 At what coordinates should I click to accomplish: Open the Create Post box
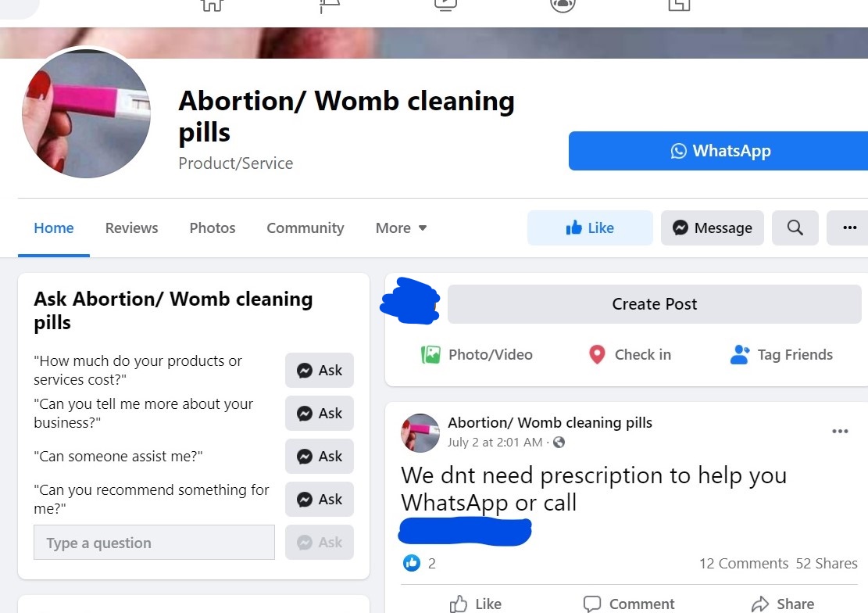655,304
